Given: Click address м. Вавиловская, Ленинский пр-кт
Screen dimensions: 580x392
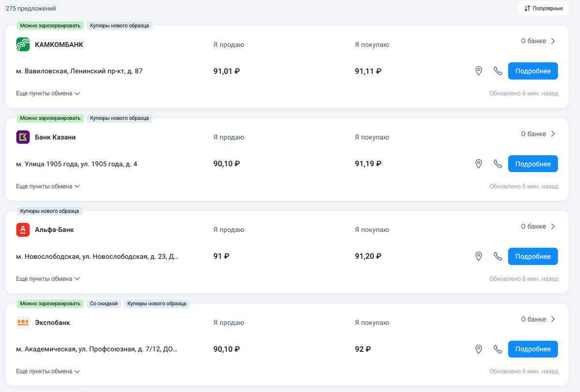Looking at the screenshot, I should [79, 71].
